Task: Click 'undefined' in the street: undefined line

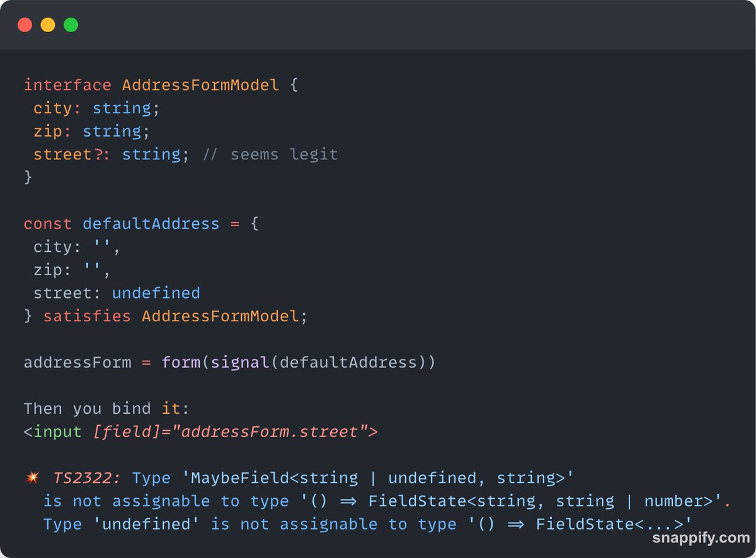Action: coord(156,293)
